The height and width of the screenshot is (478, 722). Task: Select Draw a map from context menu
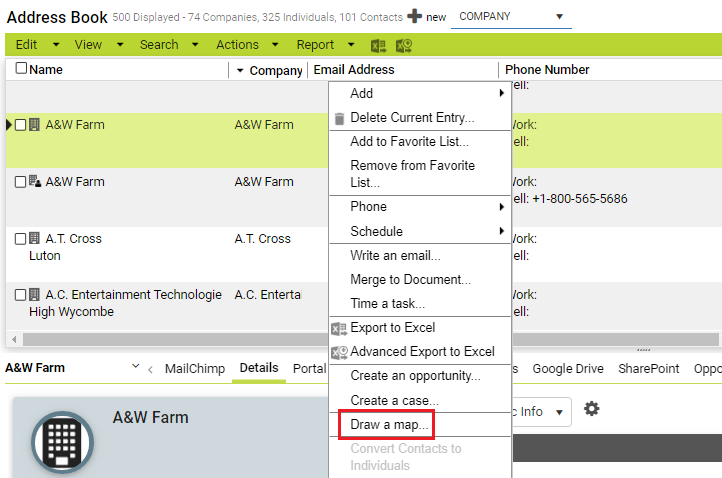pyautogui.click(x=389, y=425)
